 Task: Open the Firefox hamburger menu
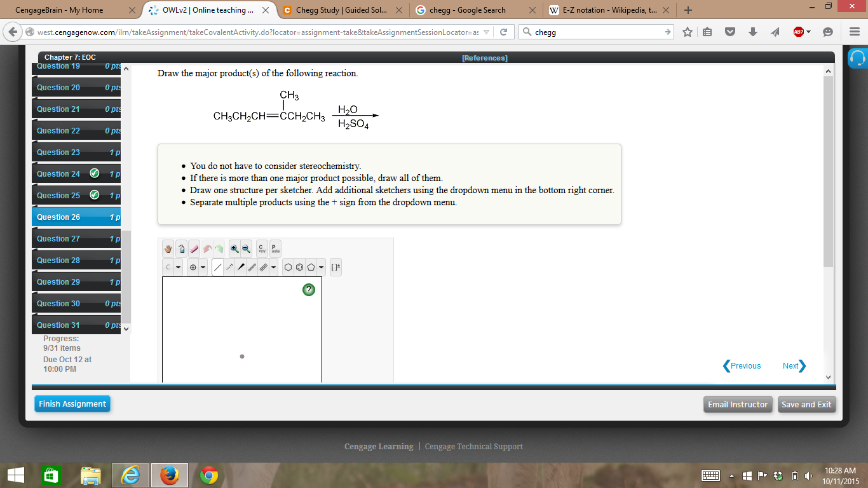click(855, 32)
